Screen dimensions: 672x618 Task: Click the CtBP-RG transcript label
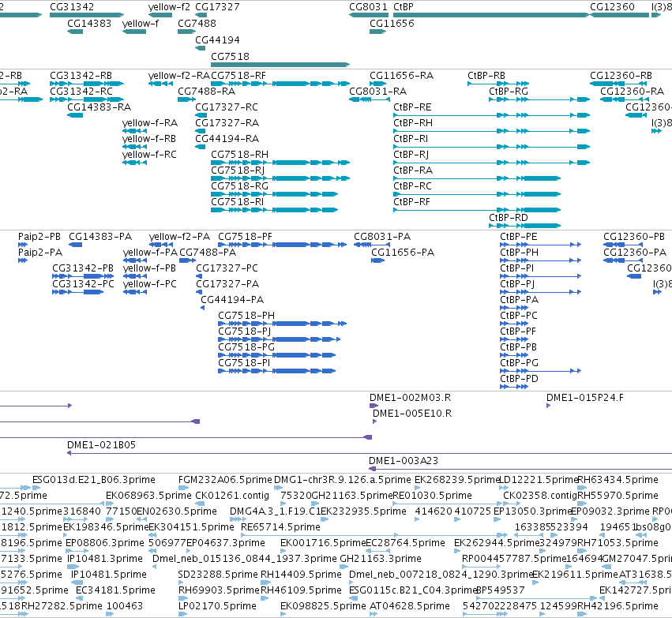click(x=509, y=92)
